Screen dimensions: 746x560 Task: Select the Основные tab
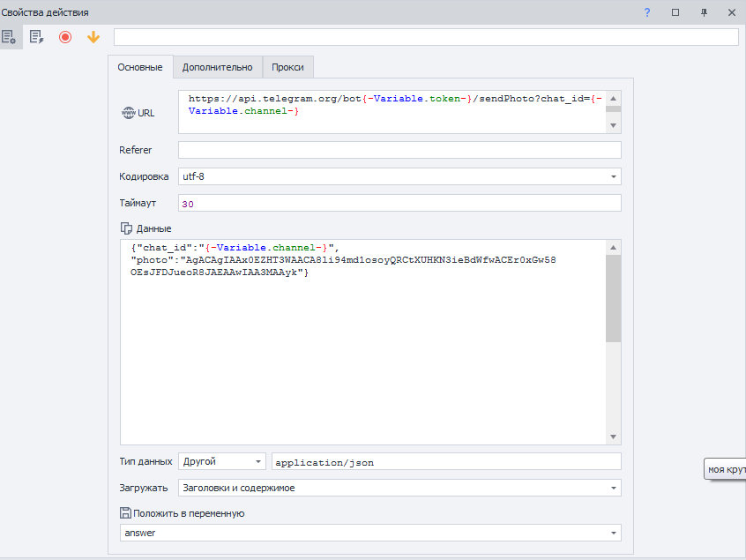[x=139, y=67]
